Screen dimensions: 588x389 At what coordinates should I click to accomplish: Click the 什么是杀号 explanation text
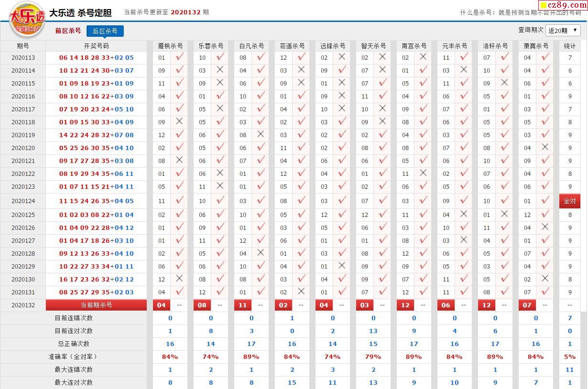click(x=521, y=12)
